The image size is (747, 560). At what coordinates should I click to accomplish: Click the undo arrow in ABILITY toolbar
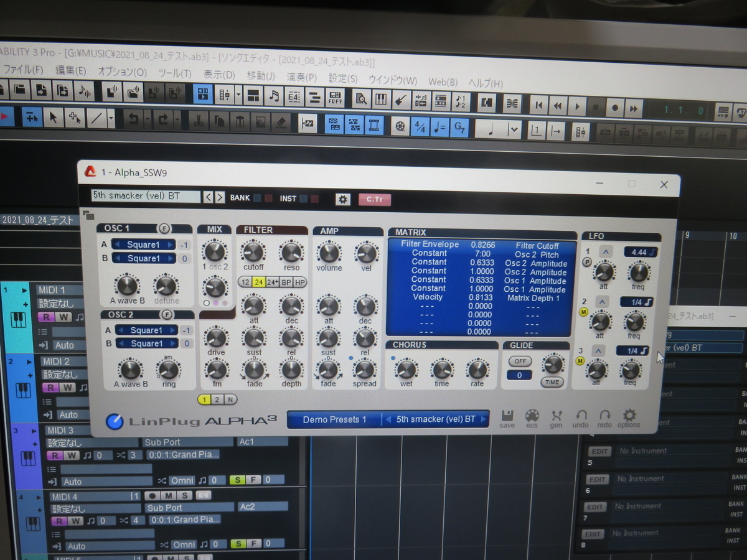[133, 118]
